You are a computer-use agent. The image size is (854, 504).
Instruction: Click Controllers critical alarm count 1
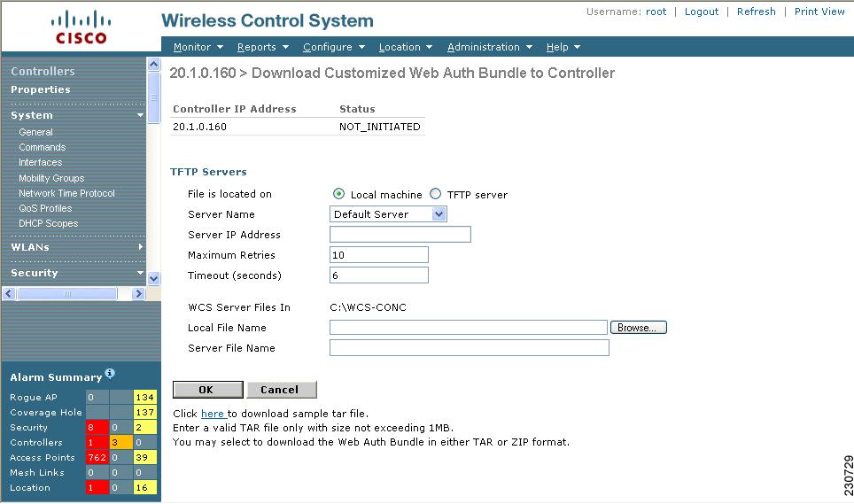click(97, 443)
